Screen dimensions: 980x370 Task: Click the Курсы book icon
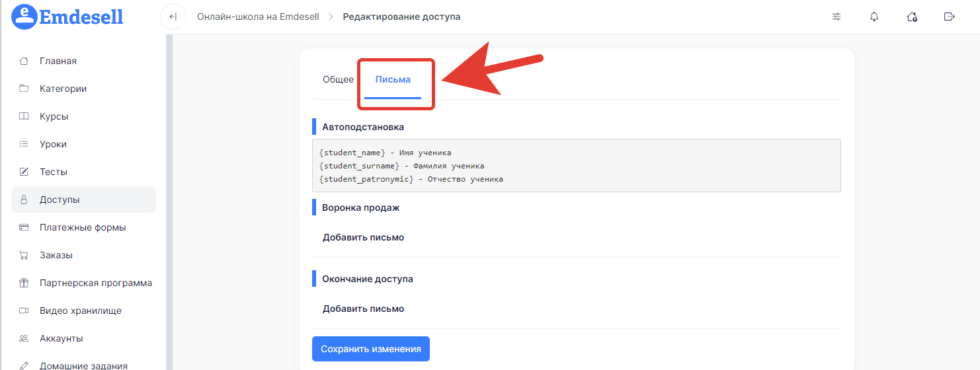[24, 116]
